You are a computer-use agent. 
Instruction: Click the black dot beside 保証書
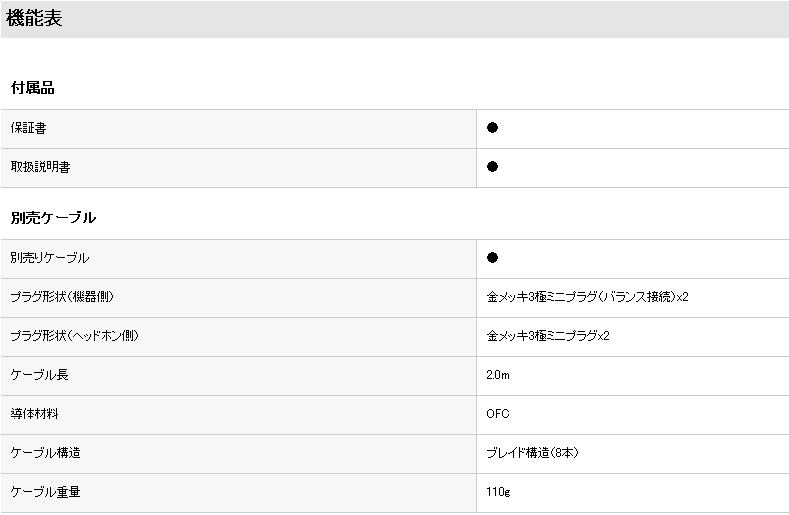(x=492, y=128)
